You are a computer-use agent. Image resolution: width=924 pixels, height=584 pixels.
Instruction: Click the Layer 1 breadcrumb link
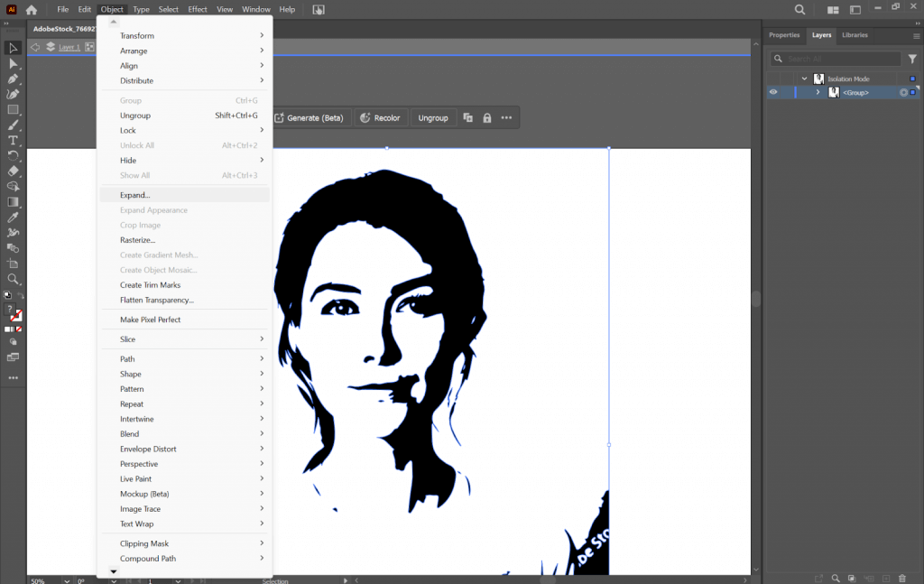[x=69, y=47]
